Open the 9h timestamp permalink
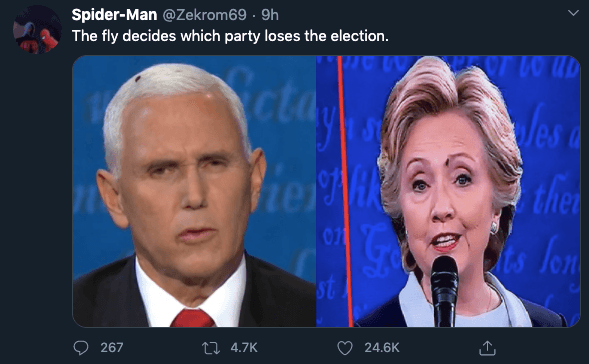Viewport: 589px width, 364px height. coord(270,15)
